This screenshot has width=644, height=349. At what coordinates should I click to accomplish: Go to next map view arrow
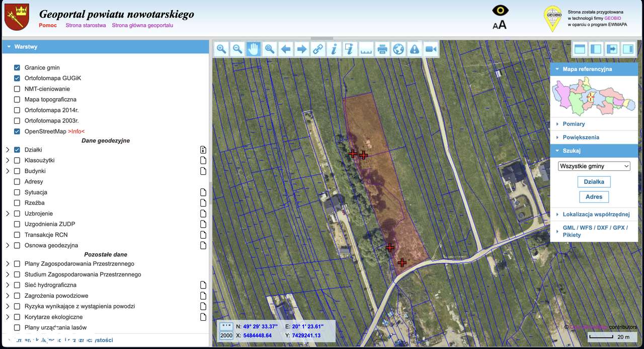302,49
